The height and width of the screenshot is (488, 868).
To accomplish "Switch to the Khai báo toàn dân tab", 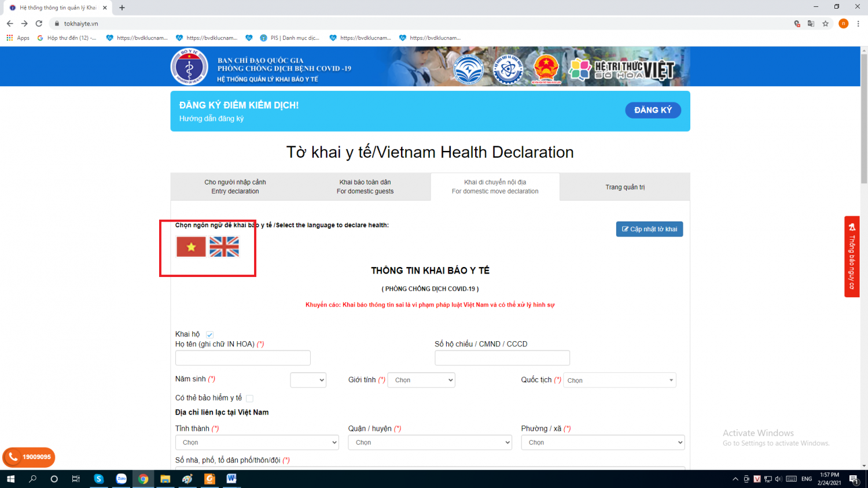I will click(x=365, y=187).
